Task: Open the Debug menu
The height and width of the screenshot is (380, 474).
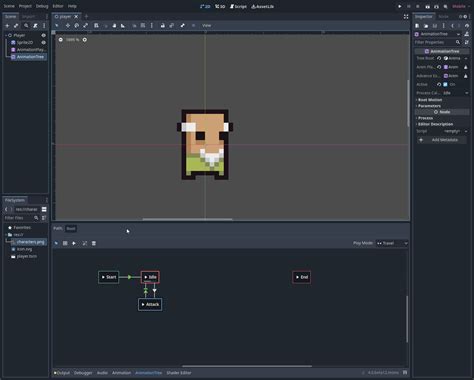Action: [x=42, y=6]
